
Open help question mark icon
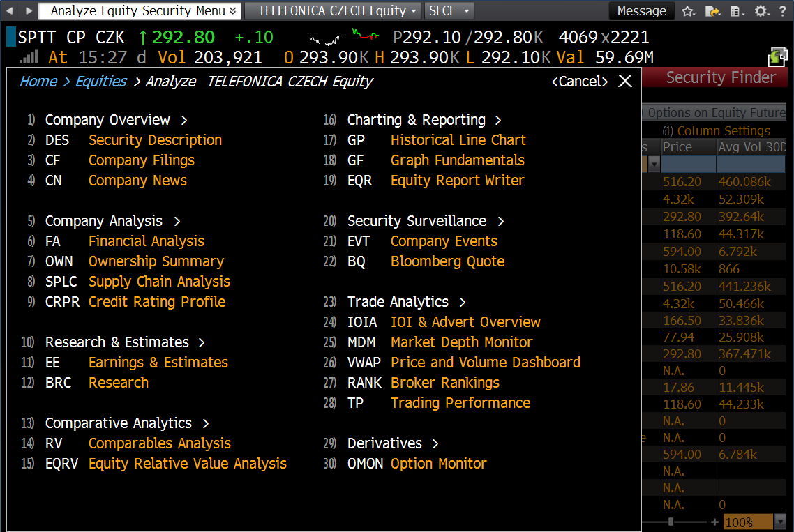pos(782,10)
